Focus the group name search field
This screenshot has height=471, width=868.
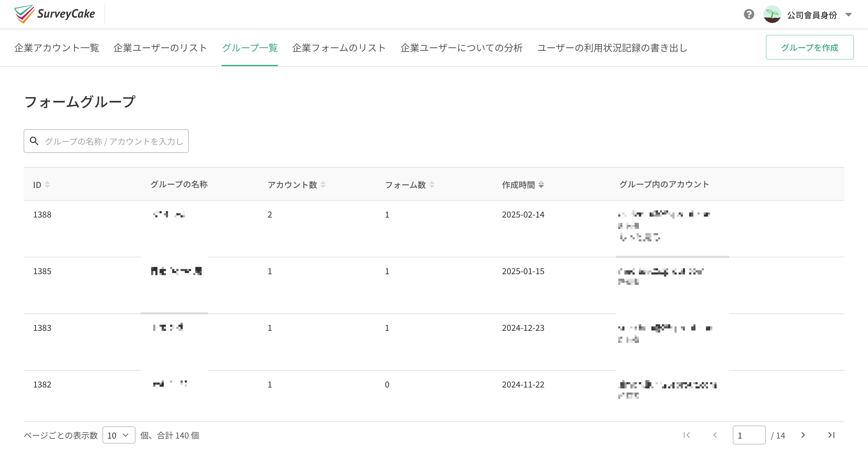point(106,141)
